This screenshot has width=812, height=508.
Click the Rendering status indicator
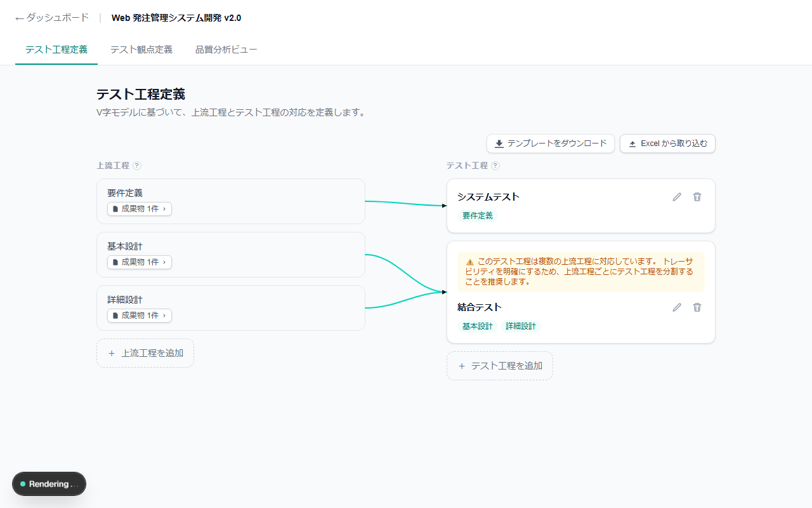[x=49, y=484]
